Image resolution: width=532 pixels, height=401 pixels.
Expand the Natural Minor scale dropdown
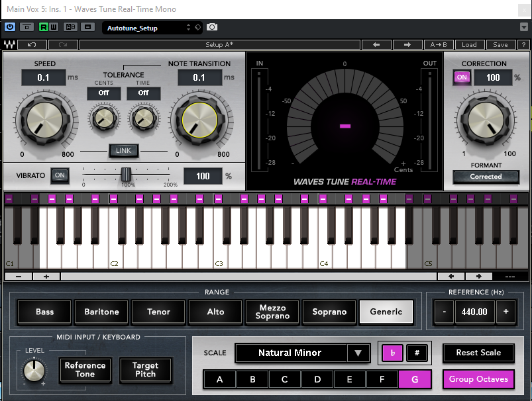tap(358, 353)
